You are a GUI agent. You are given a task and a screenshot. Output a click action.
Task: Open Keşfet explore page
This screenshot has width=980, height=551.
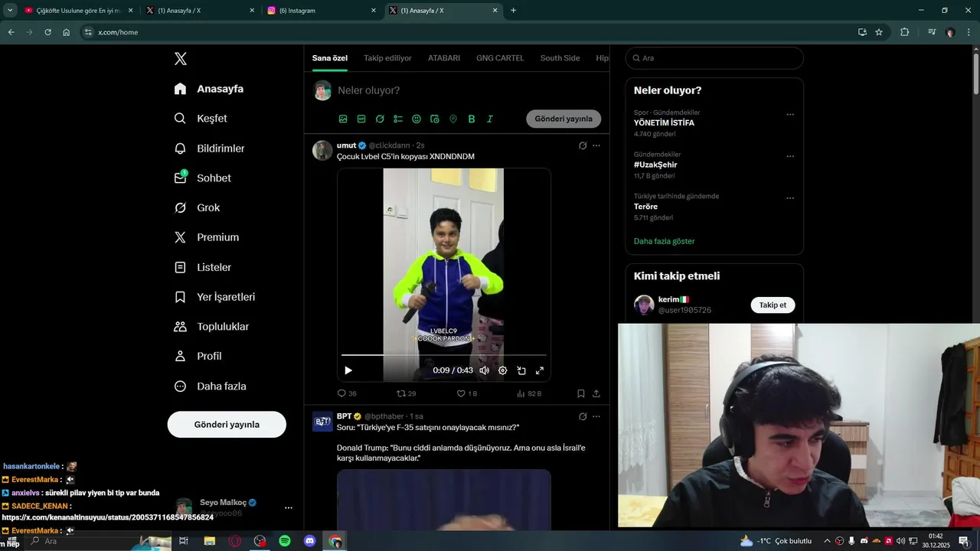[201, 119]
